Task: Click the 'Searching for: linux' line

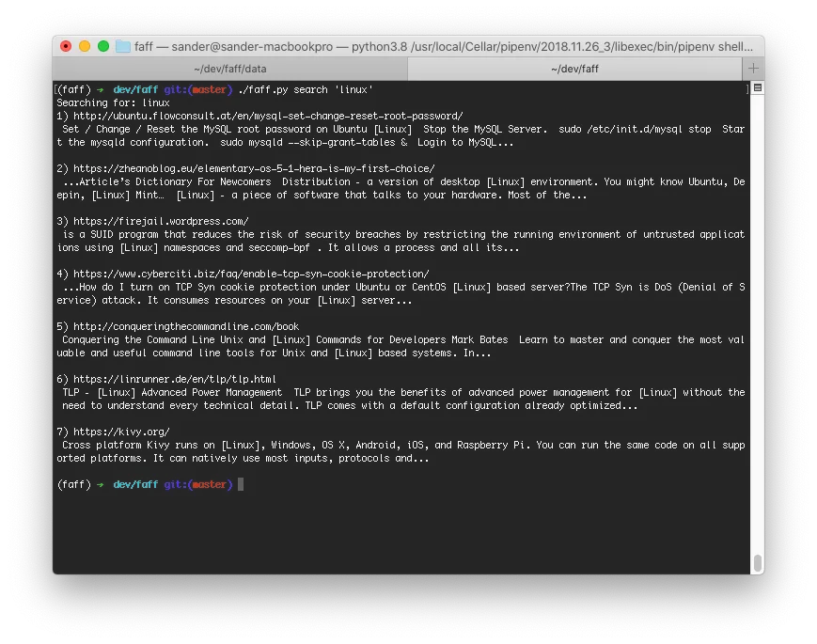Action: coord(113,102)
